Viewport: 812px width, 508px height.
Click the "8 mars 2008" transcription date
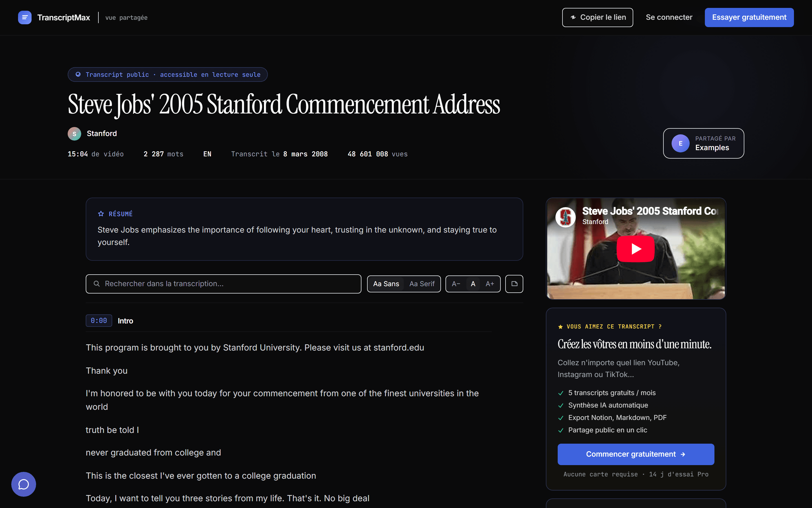pyautogui.click(x=305, y=154)
